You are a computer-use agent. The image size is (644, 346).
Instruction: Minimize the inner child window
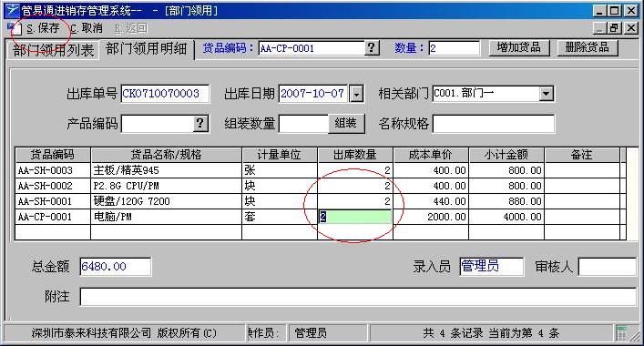[x=600, y=28]
